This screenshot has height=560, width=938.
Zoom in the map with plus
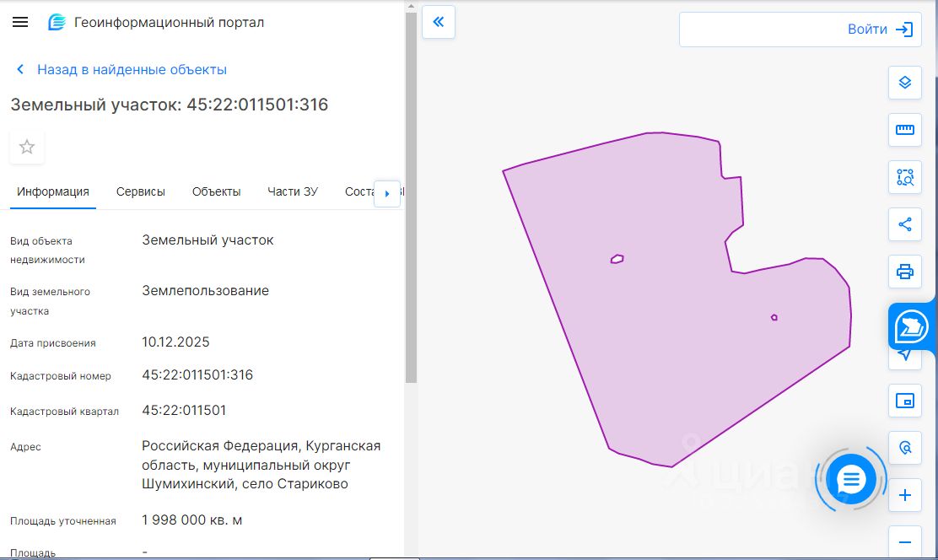tap(904, 495)
